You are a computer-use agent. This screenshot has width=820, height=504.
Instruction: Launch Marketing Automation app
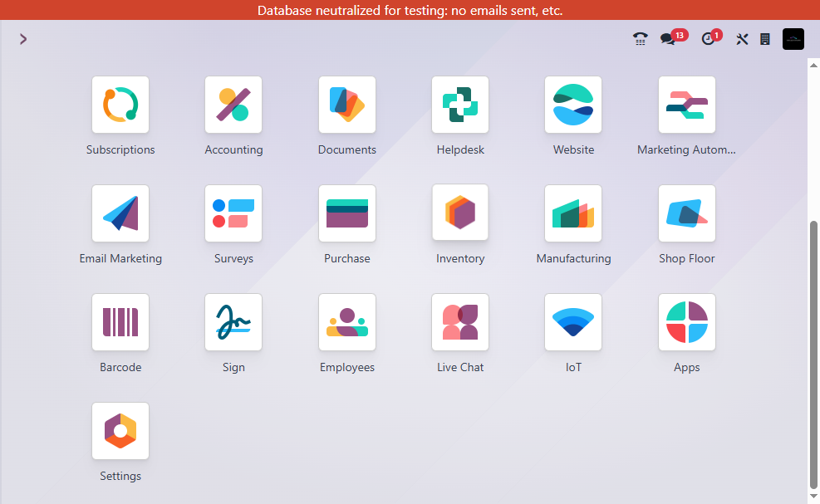(x=686, y=105)
